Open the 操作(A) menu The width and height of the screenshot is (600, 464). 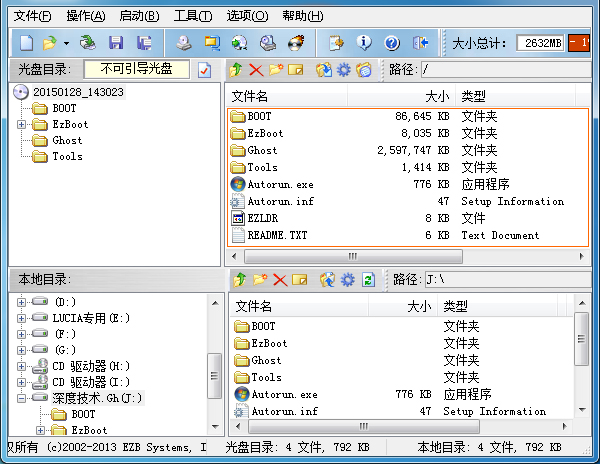click(x=85, y=16)
